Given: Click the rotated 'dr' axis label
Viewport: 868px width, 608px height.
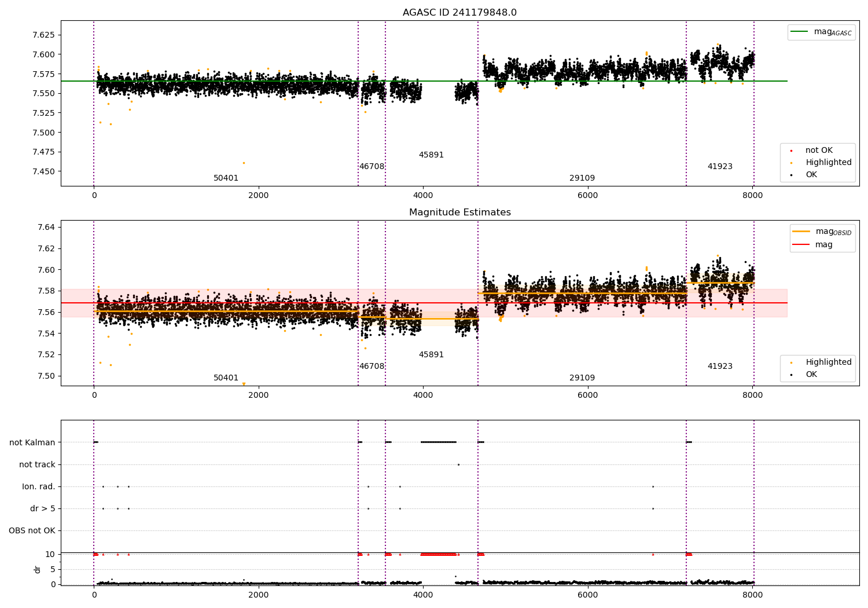Looking at the screenshot, I should [38, 569].
